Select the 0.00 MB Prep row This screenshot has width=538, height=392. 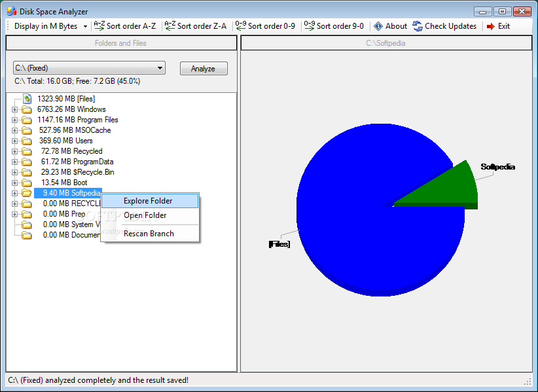tap(64, 214)
